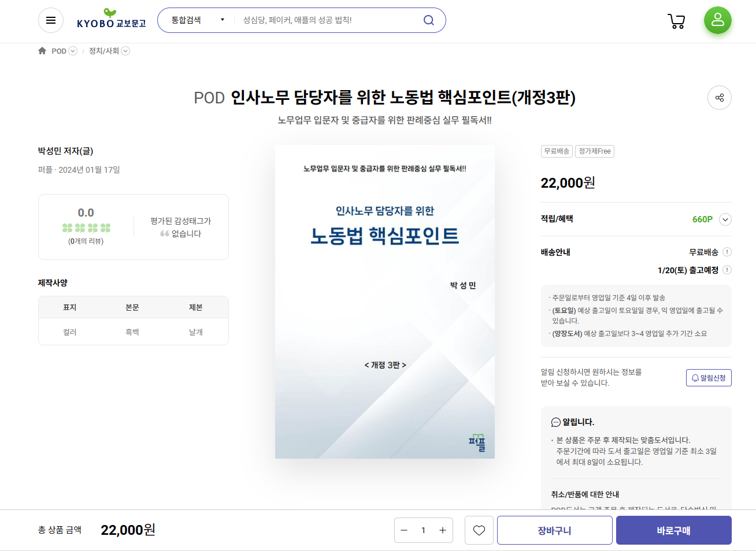This screenshot has width=756, height=551.
Task: Open the 통합검색 search category dropdown
Action: [x=197, y=20]
